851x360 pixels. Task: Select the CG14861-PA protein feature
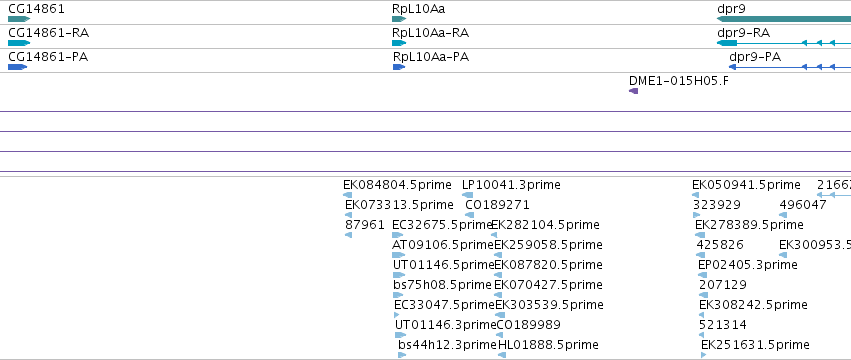(x=17, y=67)
